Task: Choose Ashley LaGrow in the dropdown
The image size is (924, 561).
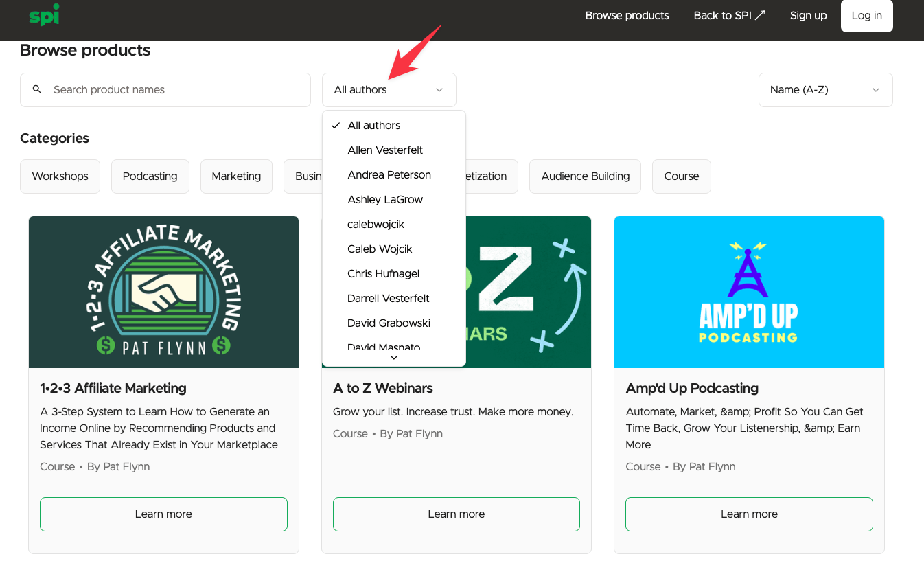Action: [385, 200]
